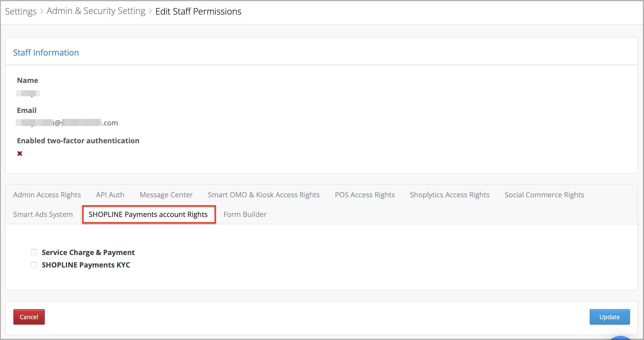This screenshot has height=340, width=644.
Task: Select the Message Center tab
Action: 166,195
